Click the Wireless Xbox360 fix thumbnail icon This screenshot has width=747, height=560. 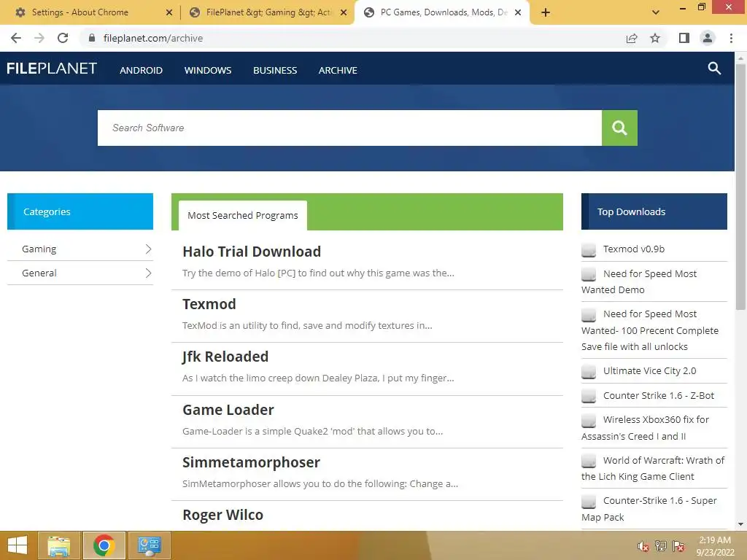[x=589, y=420]
